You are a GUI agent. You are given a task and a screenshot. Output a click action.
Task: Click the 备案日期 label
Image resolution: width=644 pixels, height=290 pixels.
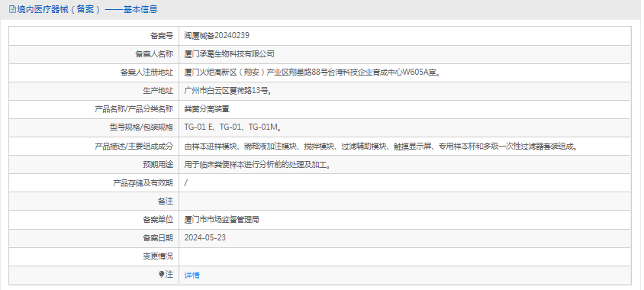pyautogui.click(x=158, y=238)
